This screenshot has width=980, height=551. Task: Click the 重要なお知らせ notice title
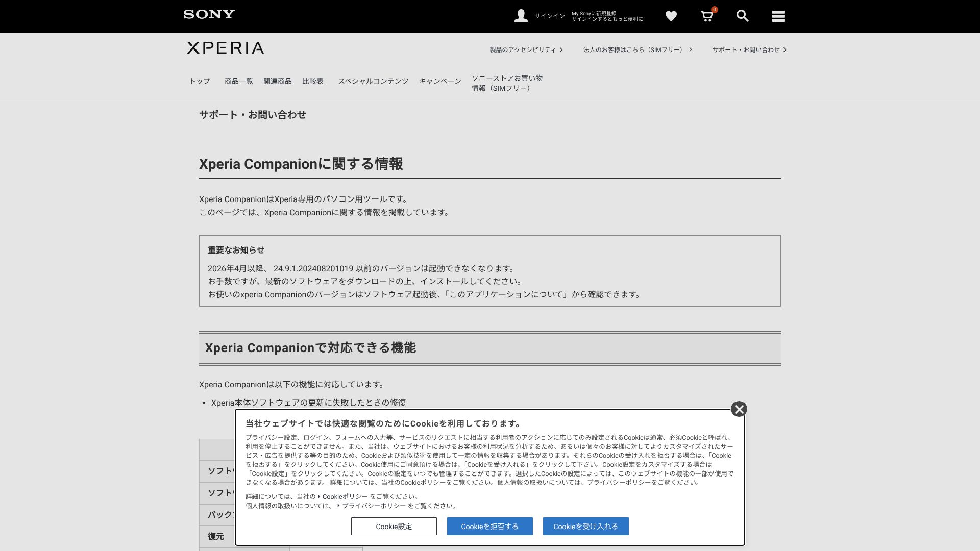coord(236,250)
